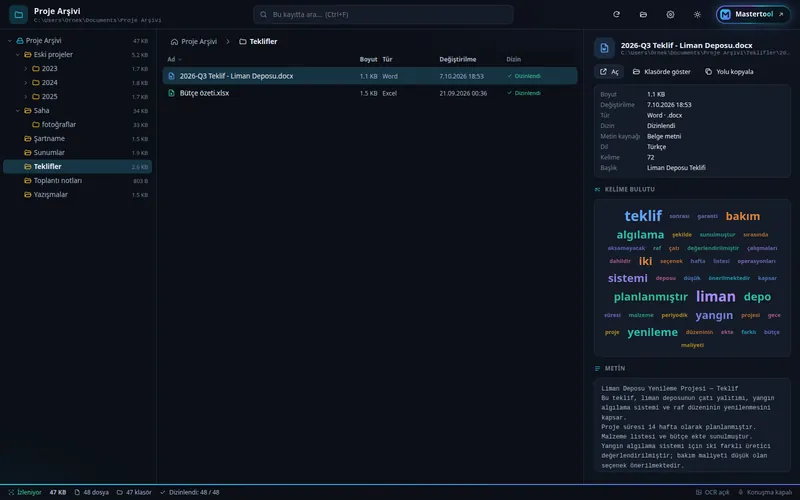Click the Dil value 'Türkçe'
Image resolution: width=800 pixels, height=500 pixels.
656,147
